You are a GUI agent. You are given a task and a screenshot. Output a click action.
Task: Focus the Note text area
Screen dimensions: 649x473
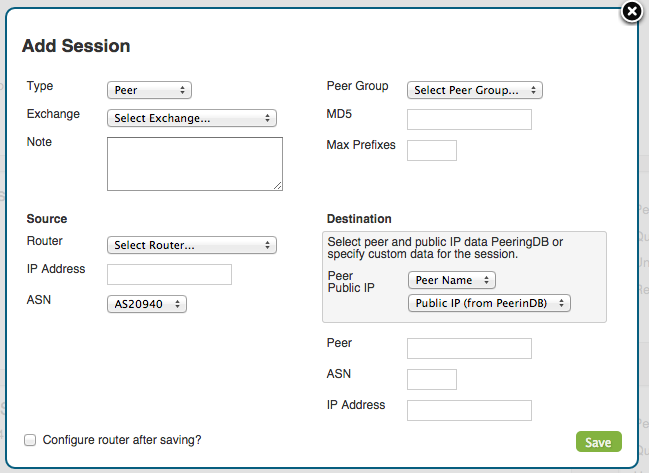pyautogui.click(x=195, y=164)
